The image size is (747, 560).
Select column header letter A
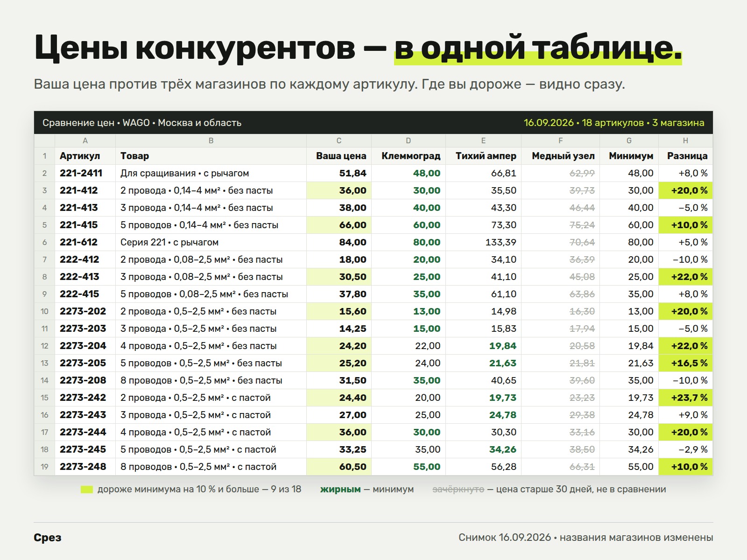pyautogui.click(x=85, y=140)
